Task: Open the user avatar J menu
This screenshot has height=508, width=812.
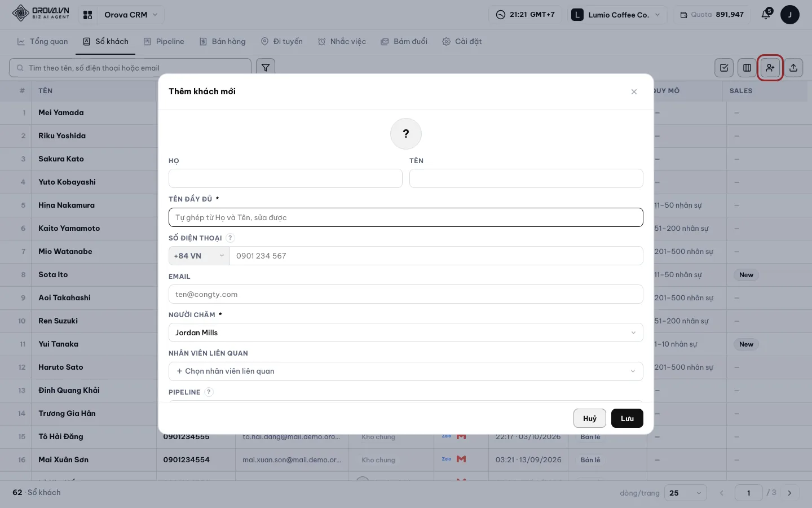Action: tap(789, 15)
